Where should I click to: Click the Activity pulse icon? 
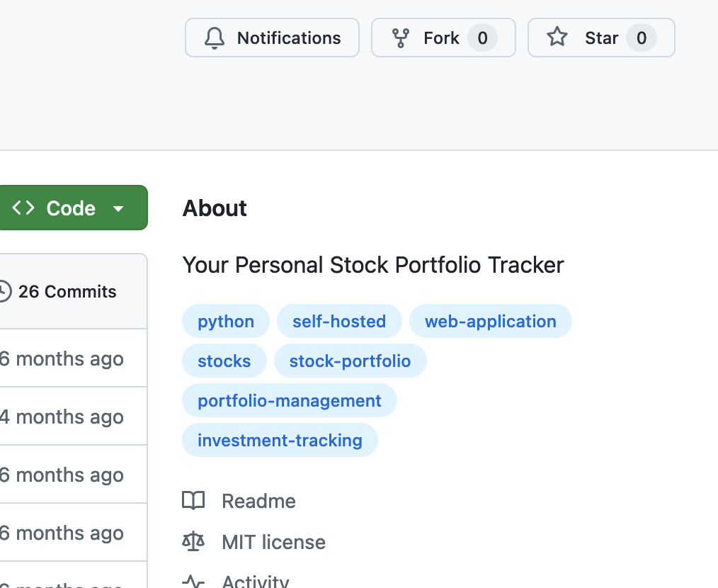(193, 582)
